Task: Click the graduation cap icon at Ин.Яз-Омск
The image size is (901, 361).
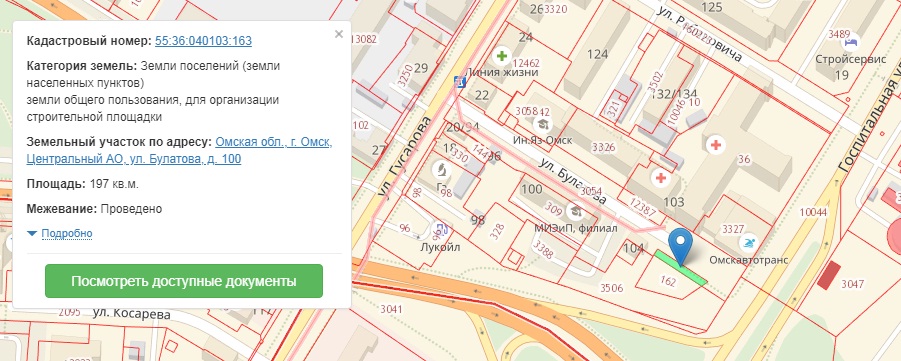Action: coord(542,124)
